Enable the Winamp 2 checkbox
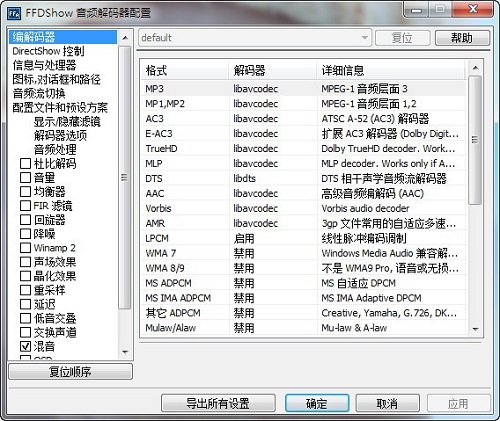The height and width of the screenshot is (421, 500). tap(25, 248)
